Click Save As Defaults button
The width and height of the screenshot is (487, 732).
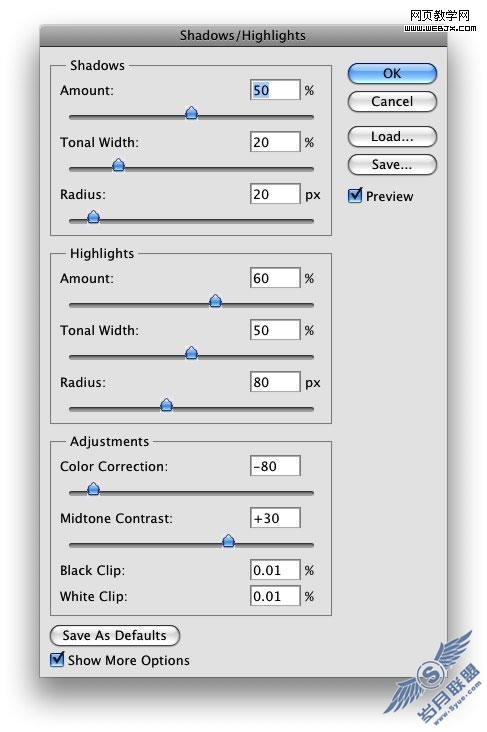point(114,635)
